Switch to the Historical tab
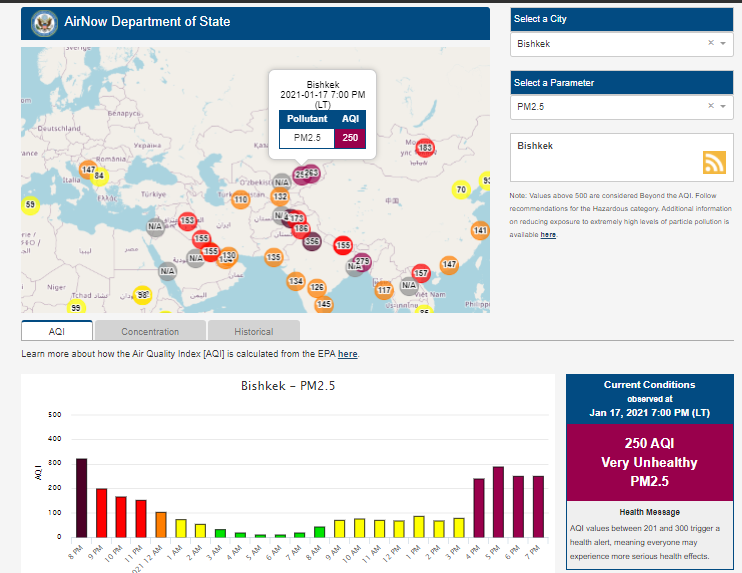Image resolution: width=742 pixels, height=573 pixels. tap(254, 331)
